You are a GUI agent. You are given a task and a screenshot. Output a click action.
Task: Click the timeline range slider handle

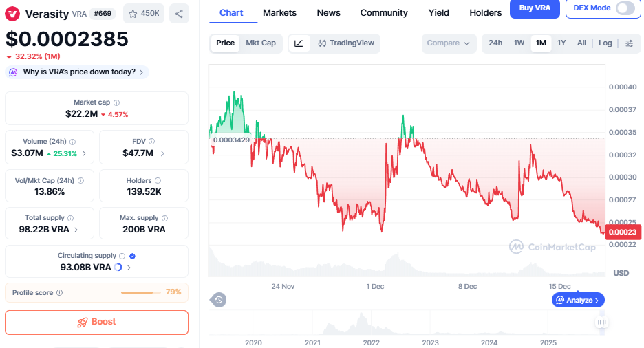pyautogui.click(x=601, y=322)
